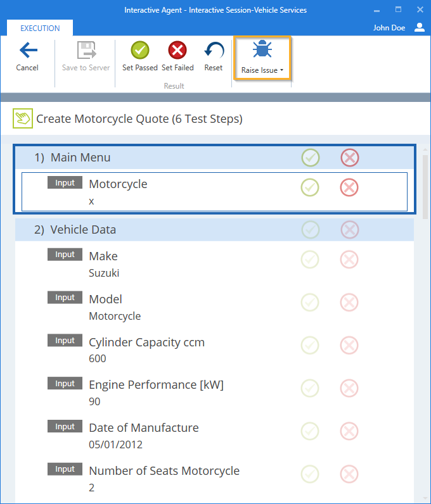Switch to the EXECUTION tab

tap(40, 28)
